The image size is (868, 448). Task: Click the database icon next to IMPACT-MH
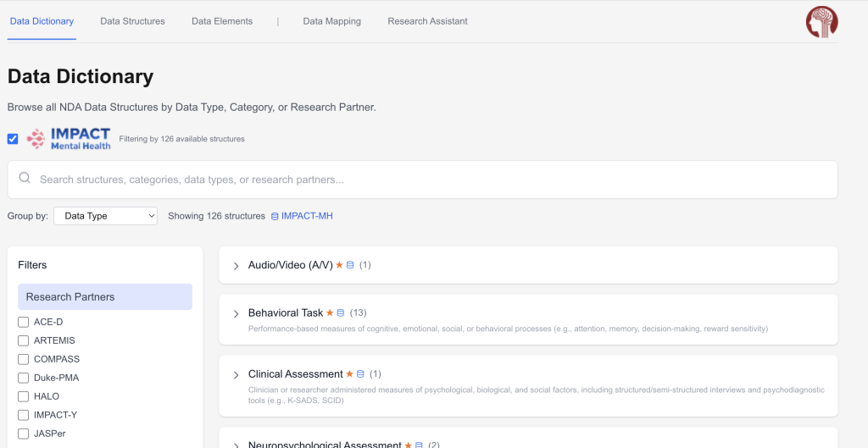[x=274, y=217]
